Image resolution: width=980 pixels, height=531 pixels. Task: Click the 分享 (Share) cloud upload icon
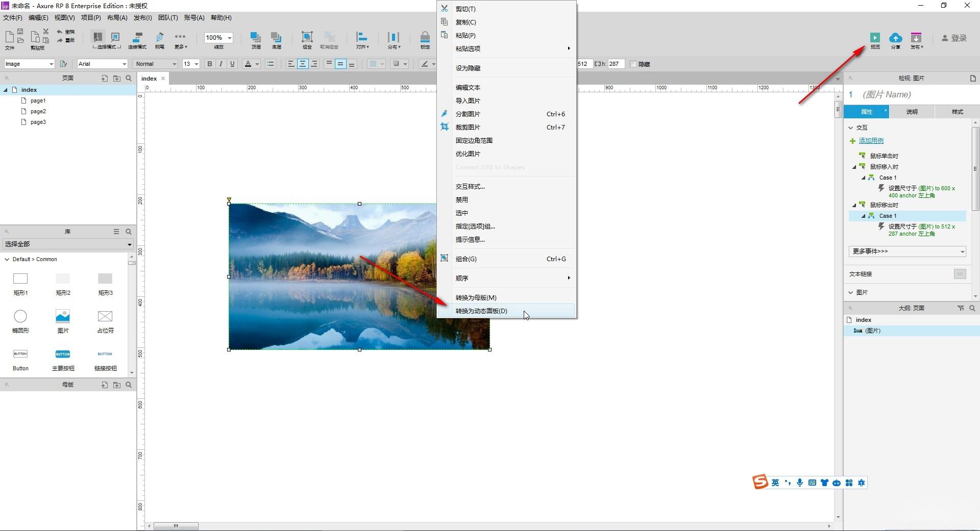tap(895, 38)
